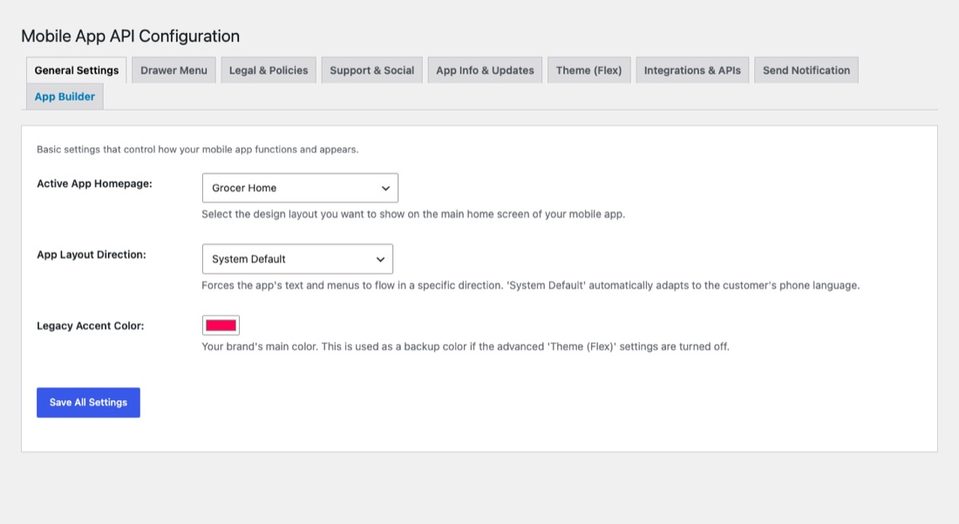
Task: Click the 'Basic settings that control' description text
Action: pos(198,149)
